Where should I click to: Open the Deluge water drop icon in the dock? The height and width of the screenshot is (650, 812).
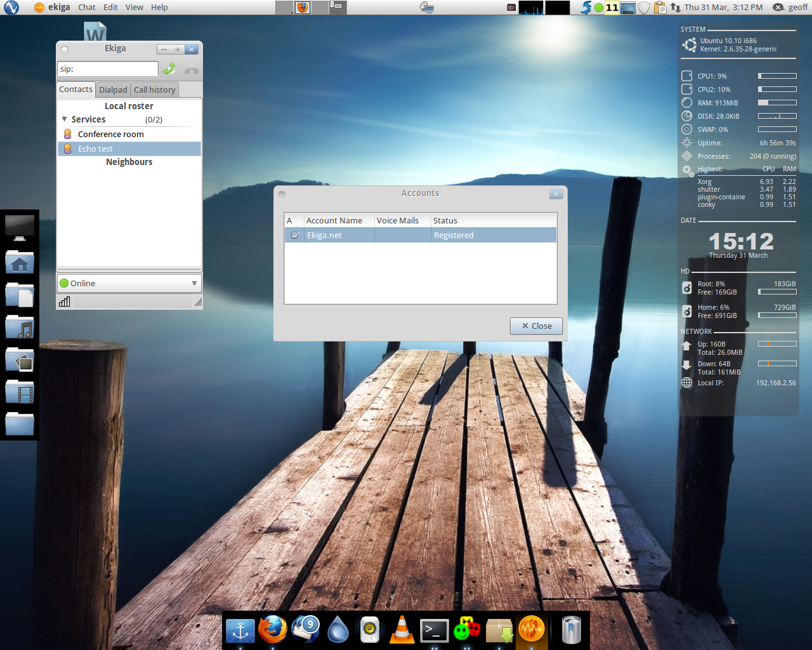337,630
